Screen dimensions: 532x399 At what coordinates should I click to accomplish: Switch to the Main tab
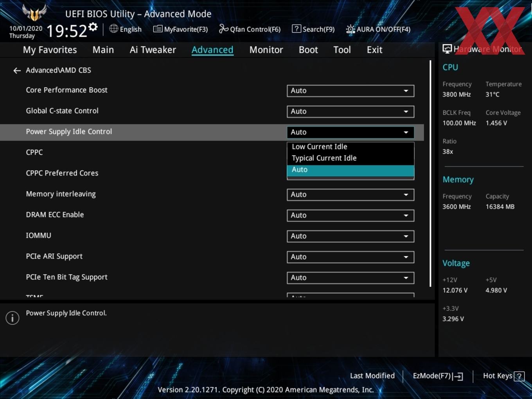coord(103,50)
